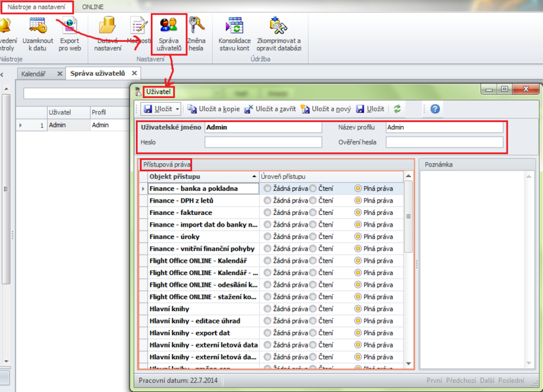The height and width of the screenshot is (392, 543).
Task: Click Uložit a zavřít toolbar button
Action: (270, 109)
